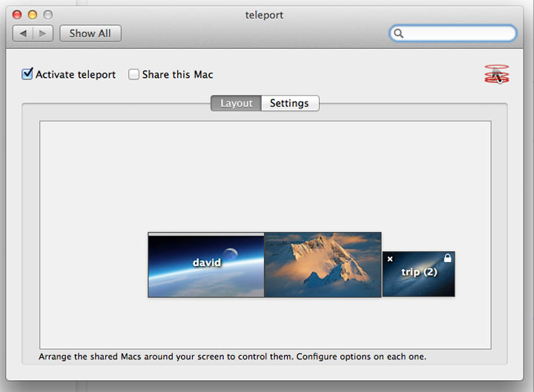Screen dimensions: 534x392
Task: Click the gray zoom window button
Action: point(48,15)
